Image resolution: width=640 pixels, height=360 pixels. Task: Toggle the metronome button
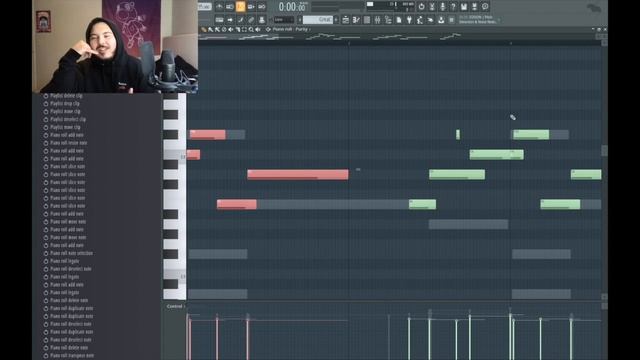(x=219, y=7)
